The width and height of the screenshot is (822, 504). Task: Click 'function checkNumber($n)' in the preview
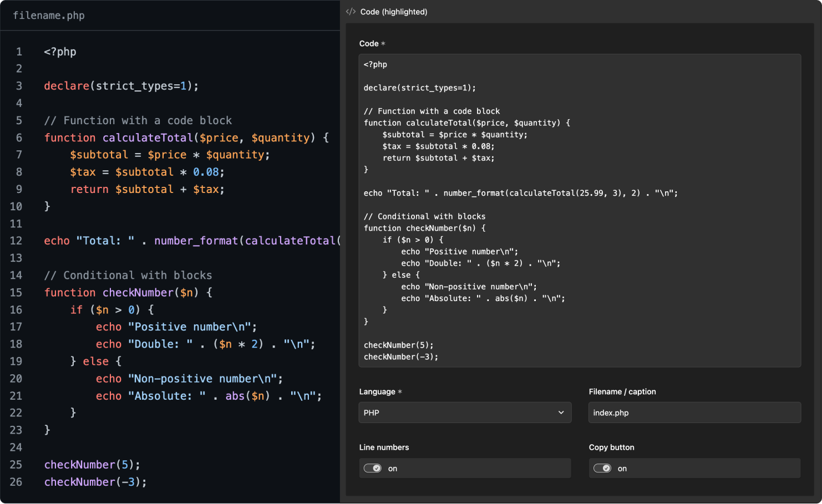click(x=121, y=292)
